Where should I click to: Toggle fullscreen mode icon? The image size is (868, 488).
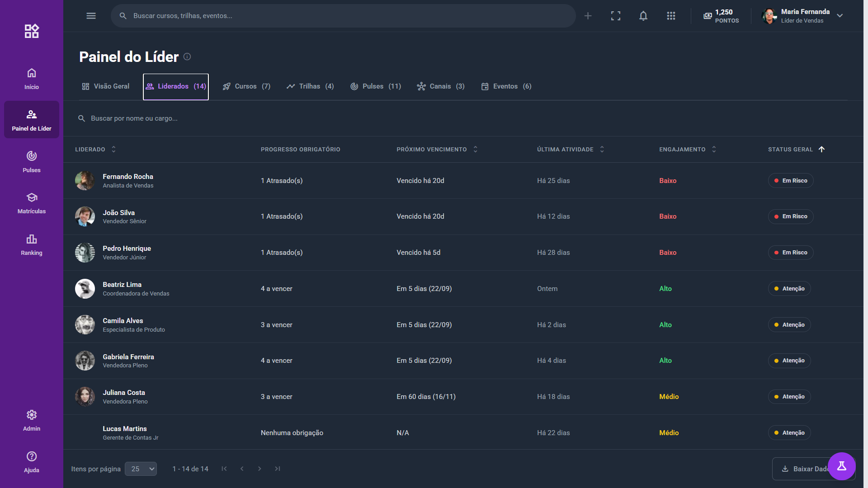615,16
